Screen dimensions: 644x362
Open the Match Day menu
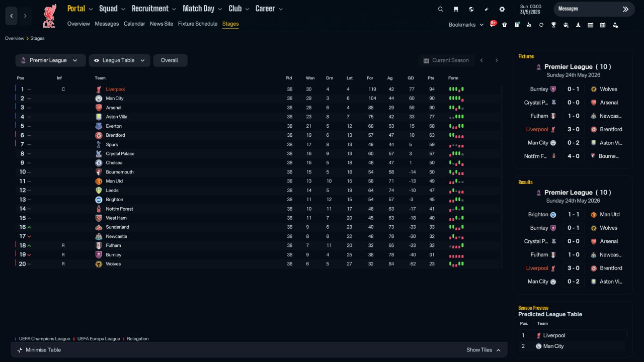tap(202, 9)
